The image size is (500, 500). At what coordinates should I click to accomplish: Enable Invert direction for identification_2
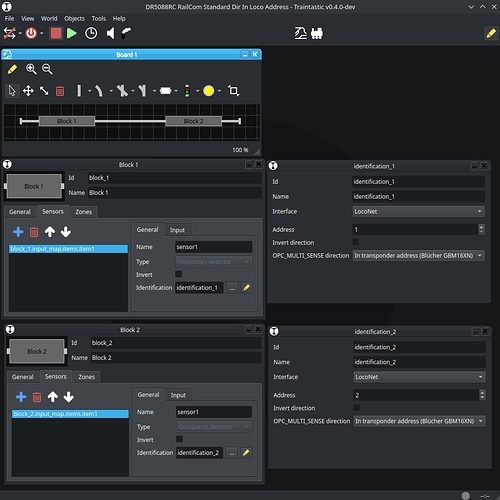coord(356,407)
